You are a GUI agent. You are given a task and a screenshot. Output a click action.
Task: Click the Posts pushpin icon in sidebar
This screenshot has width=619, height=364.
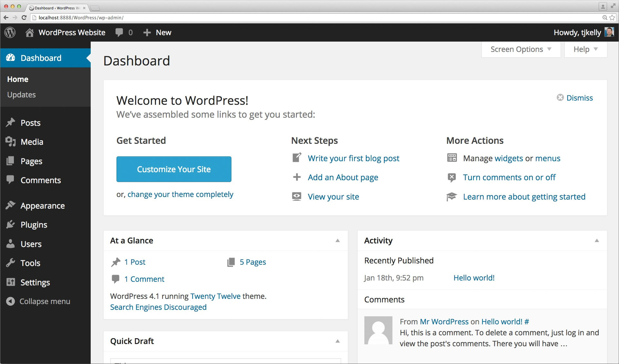click(x=11, y=123)
